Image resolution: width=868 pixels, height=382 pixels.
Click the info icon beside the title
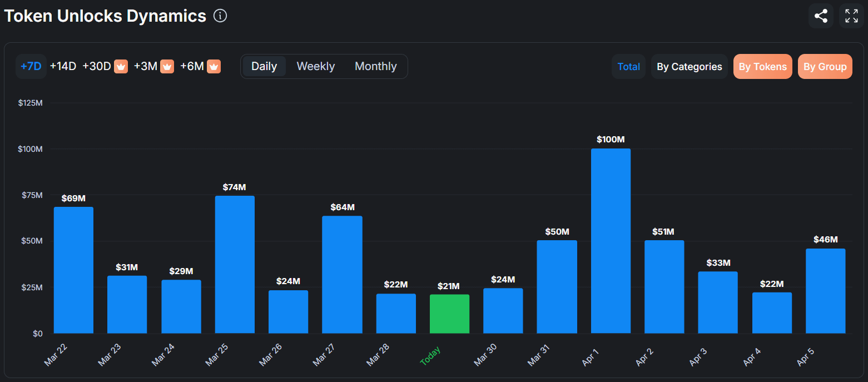[220, 16]
